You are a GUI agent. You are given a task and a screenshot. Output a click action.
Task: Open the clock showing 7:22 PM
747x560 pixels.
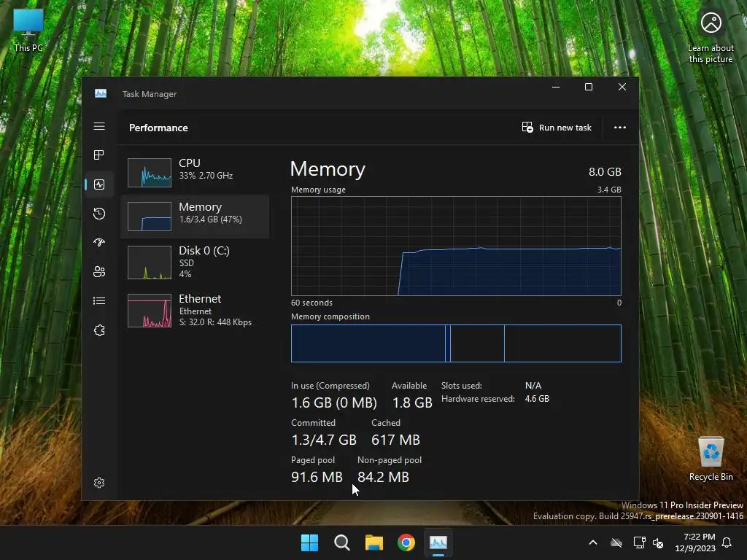click(x=695, y=542)
